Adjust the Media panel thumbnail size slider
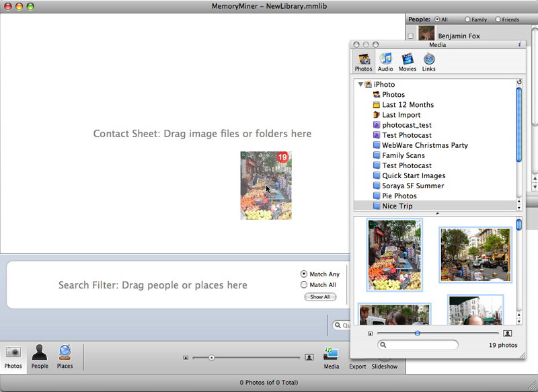 point(418,333)
